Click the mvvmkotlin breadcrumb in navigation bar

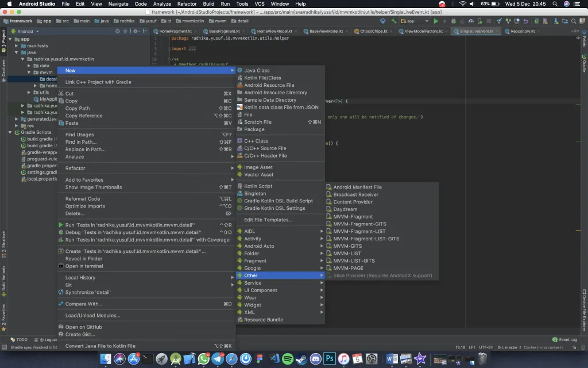(x=189, y=21)
